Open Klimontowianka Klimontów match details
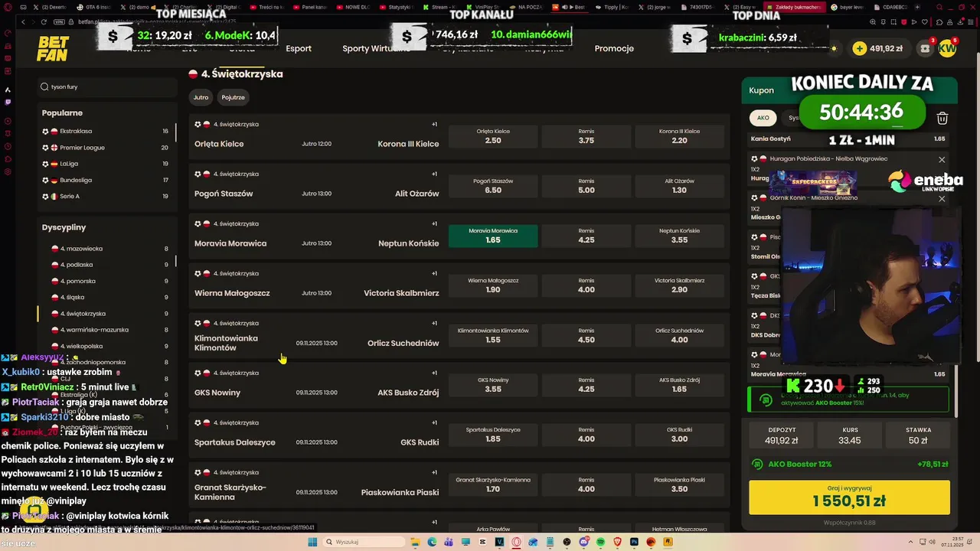Screen dimensions: 980x551 (x=226, y=343)
